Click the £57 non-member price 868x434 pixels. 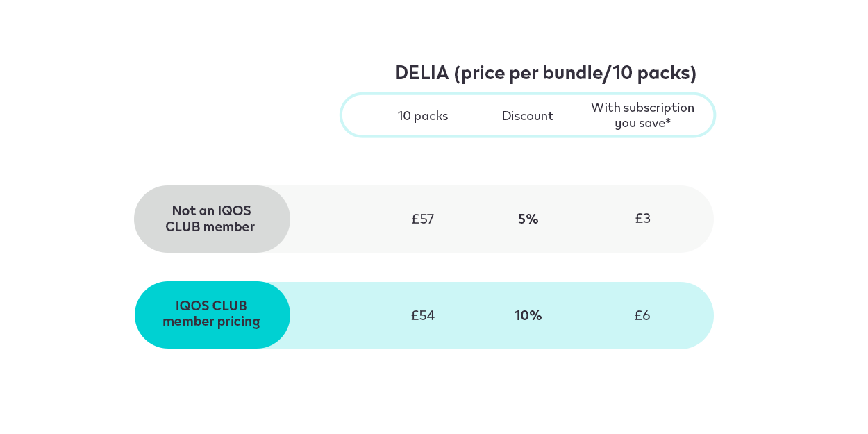422,219
